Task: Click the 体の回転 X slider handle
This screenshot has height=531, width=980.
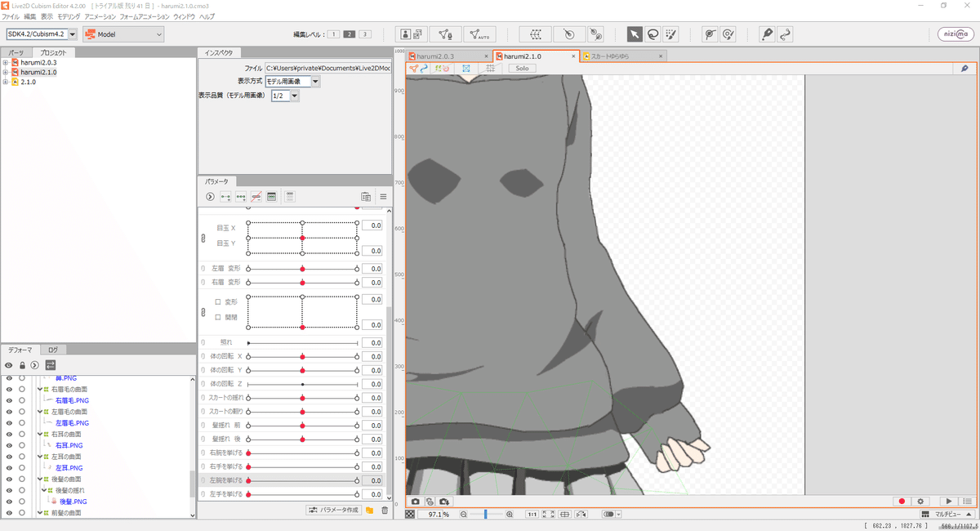Action: (x=302, y=357)
